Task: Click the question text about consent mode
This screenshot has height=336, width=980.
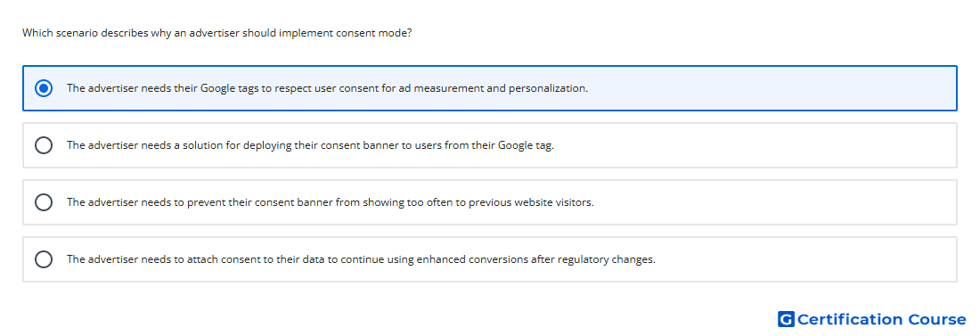Action: (216, 33)
